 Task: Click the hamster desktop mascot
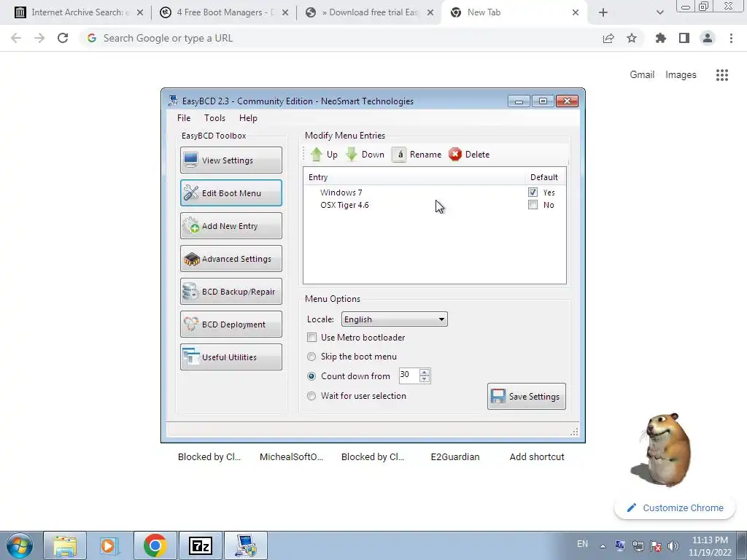tap(661, 449)
